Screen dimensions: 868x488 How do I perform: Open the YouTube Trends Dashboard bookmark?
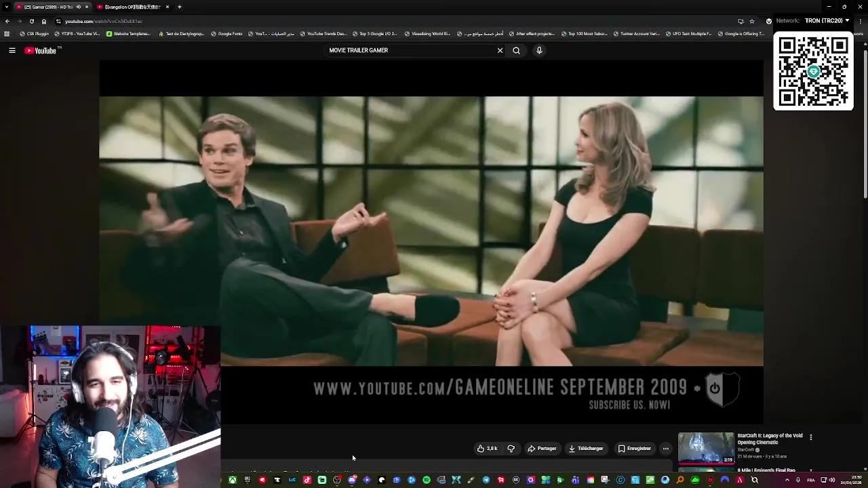323,33
